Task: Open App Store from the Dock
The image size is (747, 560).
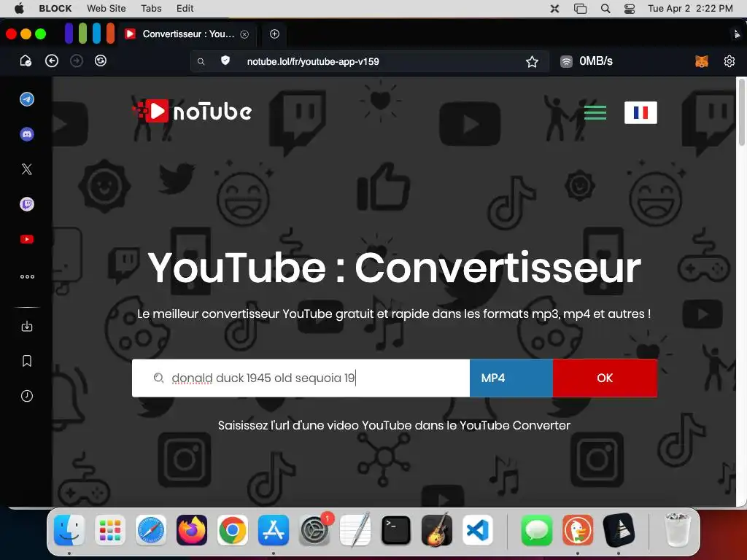Action: click(x=274, y=530)
